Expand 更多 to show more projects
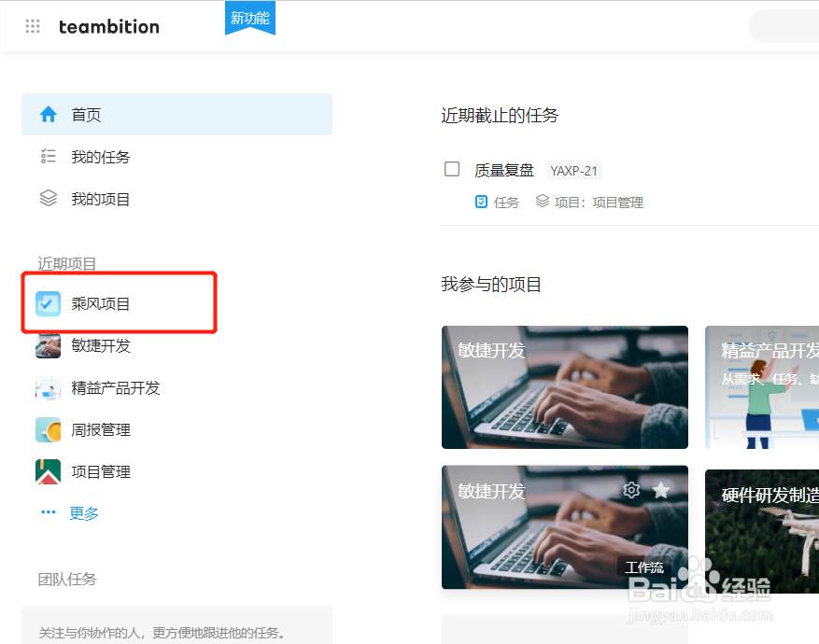Viewport: 819px width, 644px height. tap(84, 511)
